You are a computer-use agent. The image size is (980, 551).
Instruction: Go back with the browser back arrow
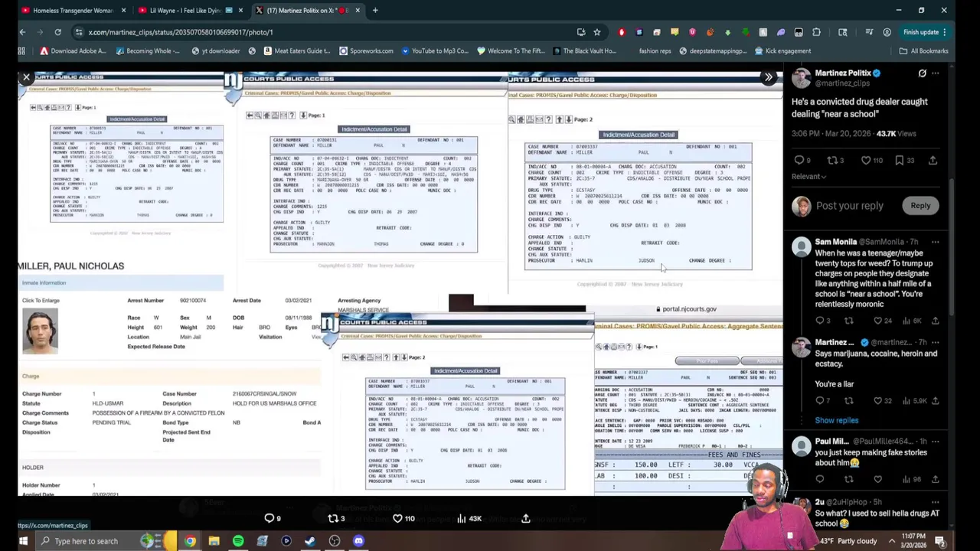point(22,32)
